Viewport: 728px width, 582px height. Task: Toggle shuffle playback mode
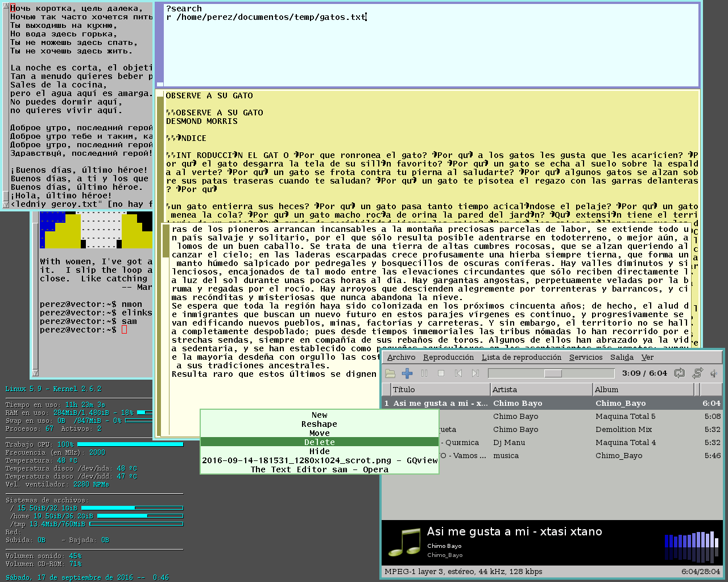(x=697, y=373)
